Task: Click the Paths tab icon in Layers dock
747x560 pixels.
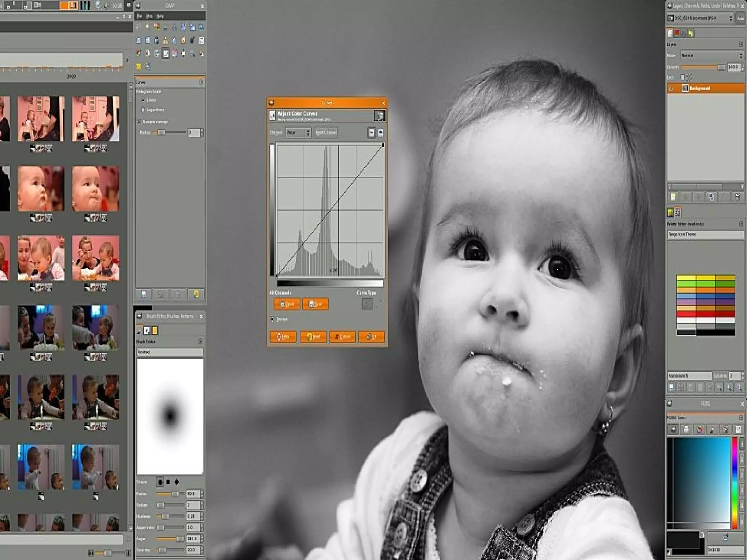Action: coord(684,34)
